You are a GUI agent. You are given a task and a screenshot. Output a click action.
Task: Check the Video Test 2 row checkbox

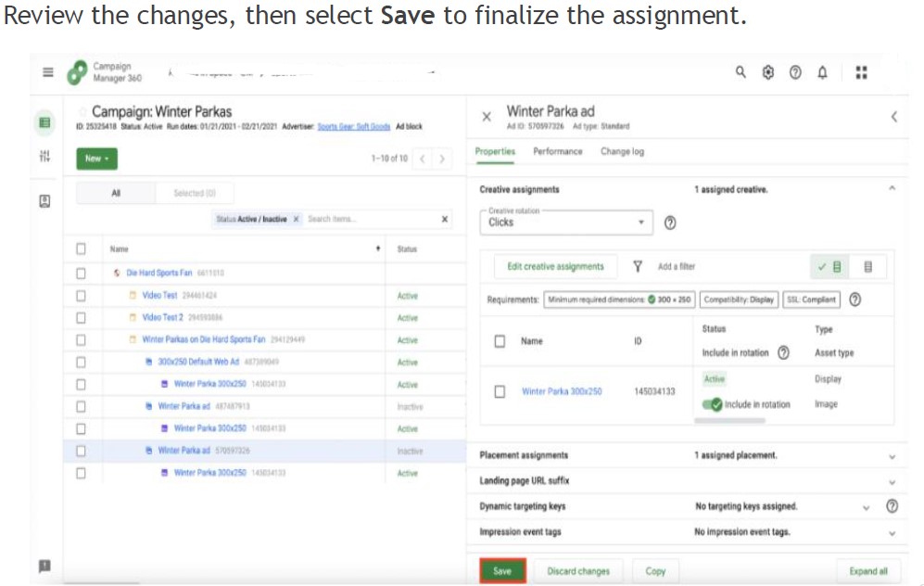coord(81,318)
